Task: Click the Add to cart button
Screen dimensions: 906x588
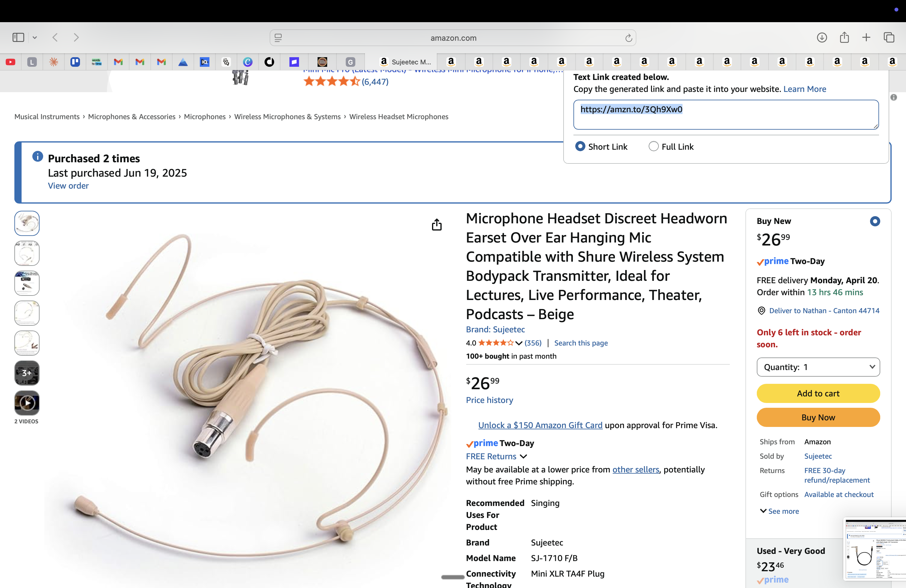Action: pyautogui.click(x=818, y=393)
